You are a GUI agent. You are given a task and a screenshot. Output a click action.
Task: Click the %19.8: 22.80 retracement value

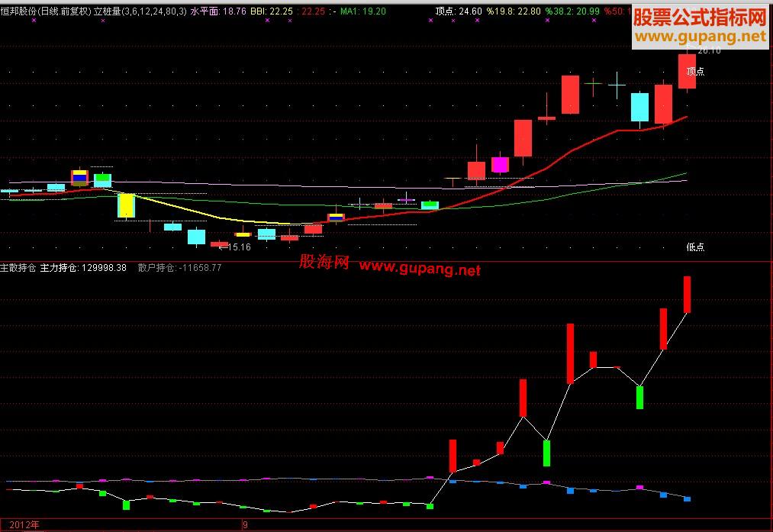(x=514, y=11)
